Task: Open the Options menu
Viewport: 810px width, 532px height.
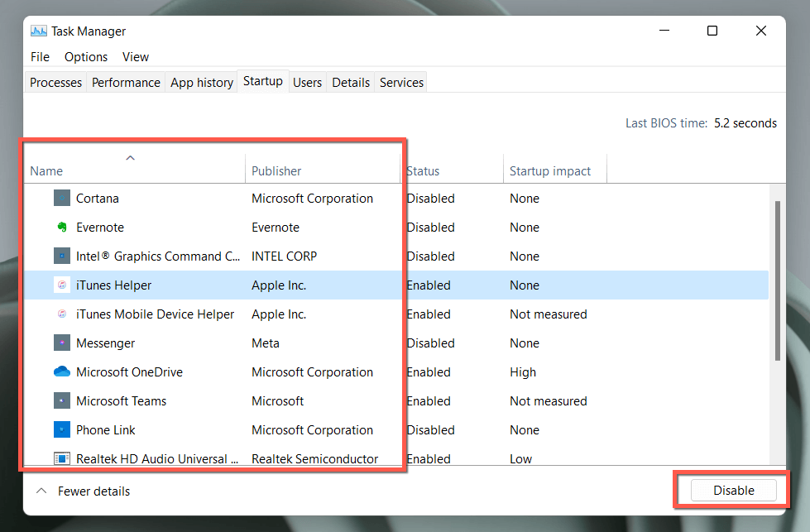Action: coord(86,57)
